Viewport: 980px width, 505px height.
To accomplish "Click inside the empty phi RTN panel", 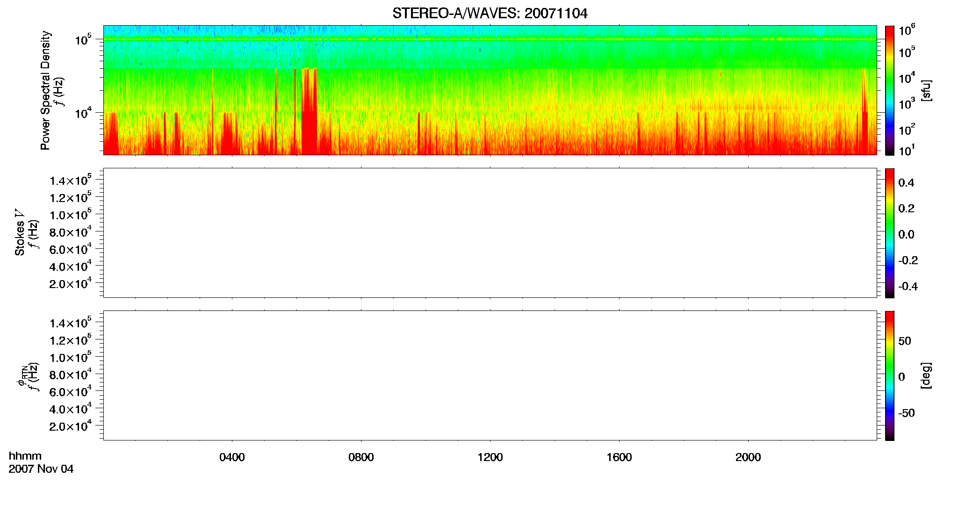I will click(x=490, y=375).
